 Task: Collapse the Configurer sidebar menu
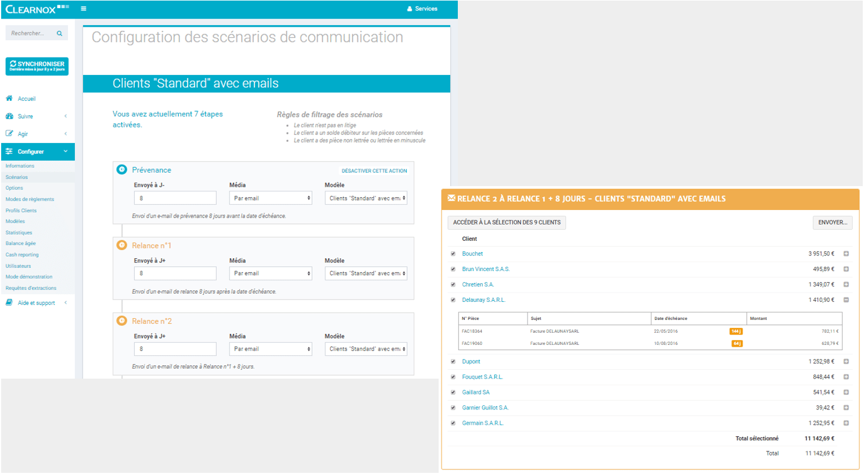click(x=38, y=151)
